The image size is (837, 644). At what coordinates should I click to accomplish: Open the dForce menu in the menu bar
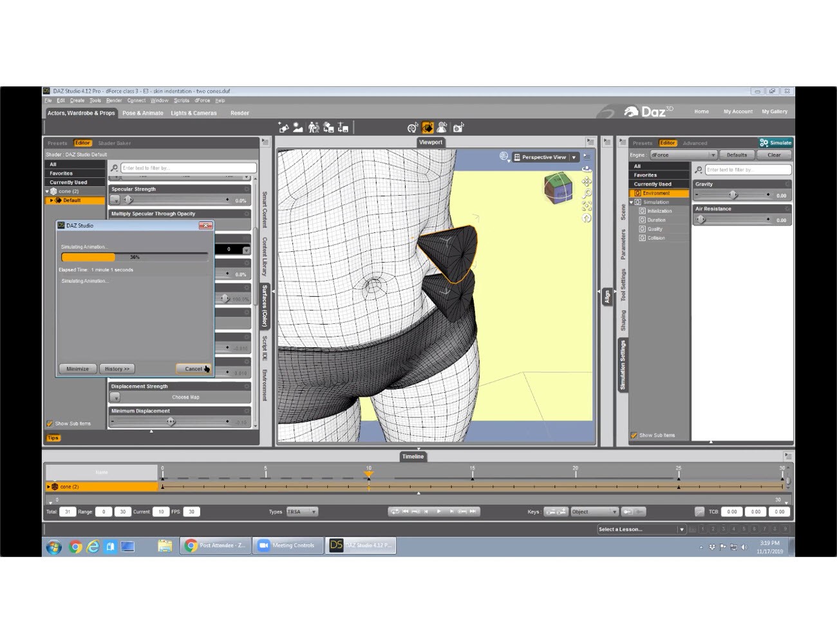202,100
